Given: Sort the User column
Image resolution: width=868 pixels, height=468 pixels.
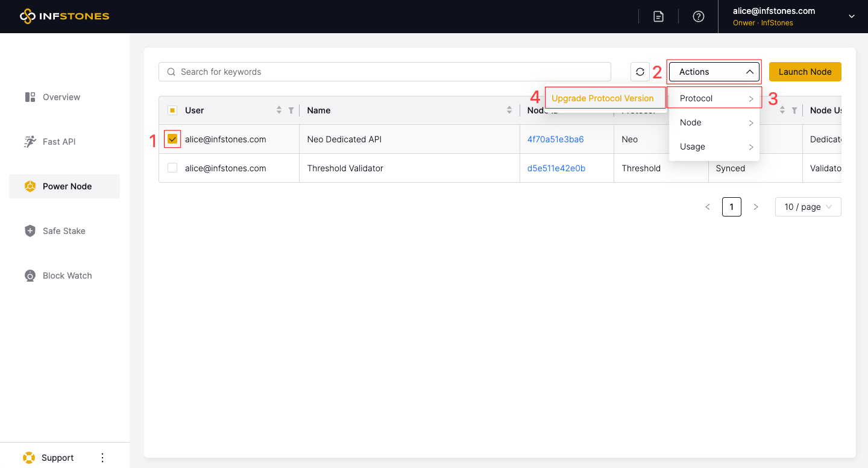Looking at the screenshot, I should (x=279, y=110).
